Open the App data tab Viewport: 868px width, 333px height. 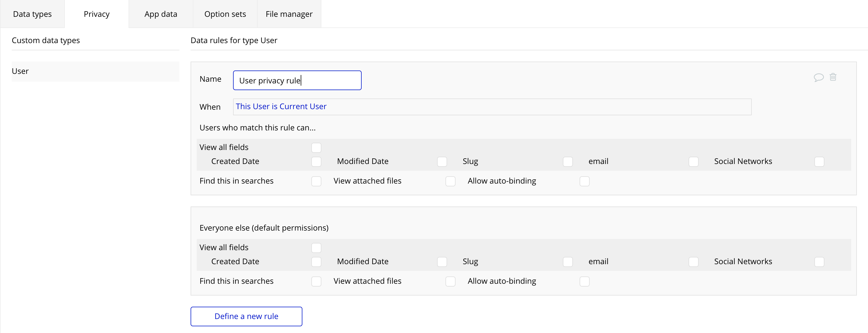pyautogui.click(x=161, y=14)
